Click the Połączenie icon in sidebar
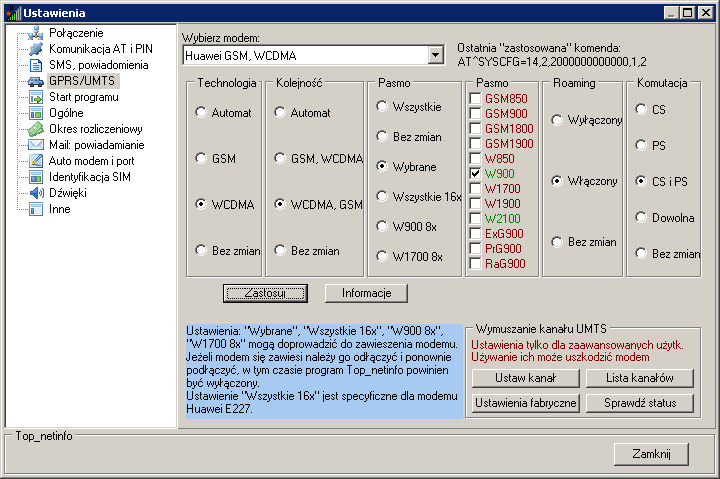The image size is (720, 479). tap(36, 33)
